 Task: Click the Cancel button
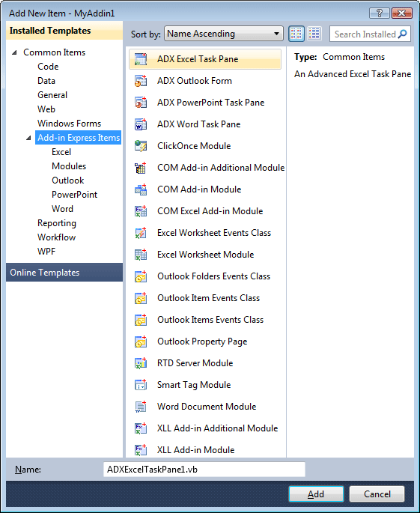pos(377,494)
